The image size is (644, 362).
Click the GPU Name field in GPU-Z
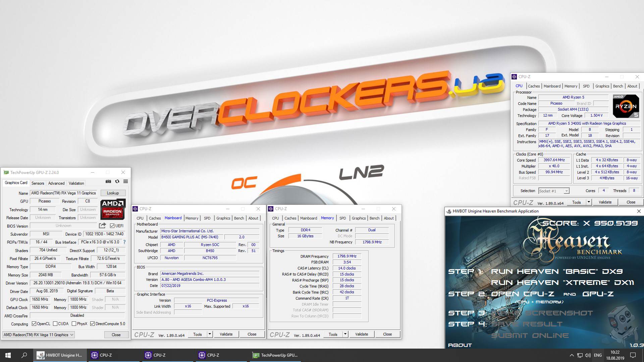[x=64, y=193]
